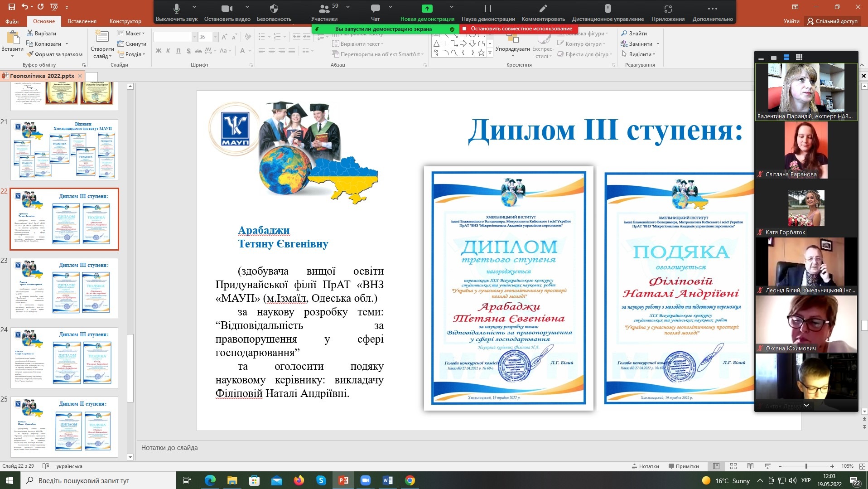Open the Вставлення ribbon tab

coord(82,21)
